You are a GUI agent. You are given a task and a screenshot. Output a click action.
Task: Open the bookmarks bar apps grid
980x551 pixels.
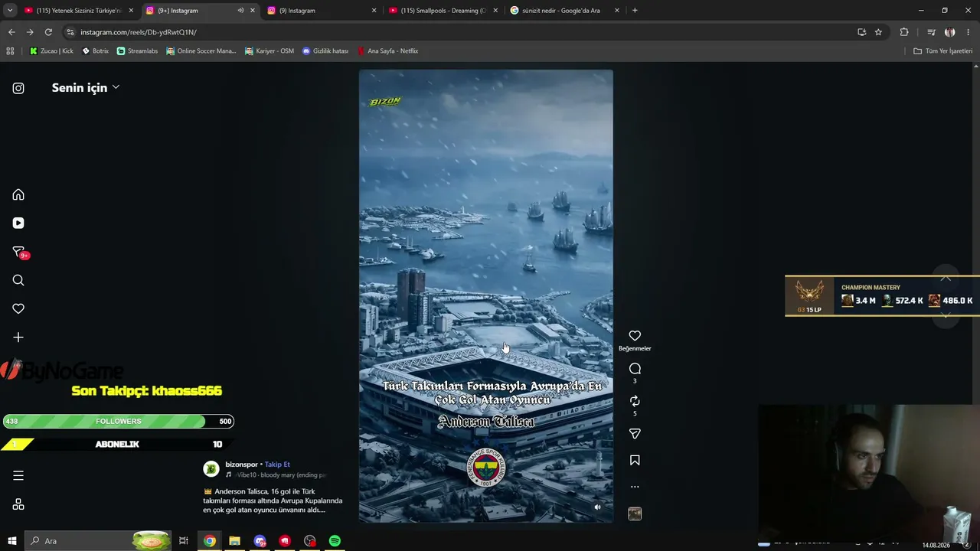point(10,51)
